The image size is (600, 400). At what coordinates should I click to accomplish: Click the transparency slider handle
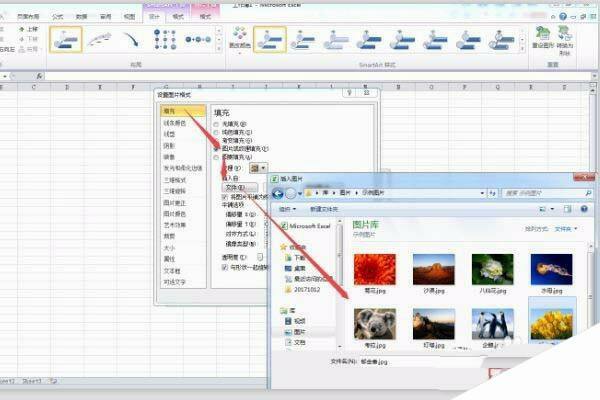(260, 256)
